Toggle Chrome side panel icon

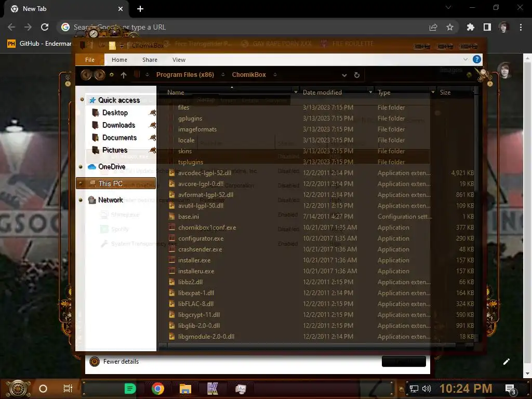click(x=487, y=27)
